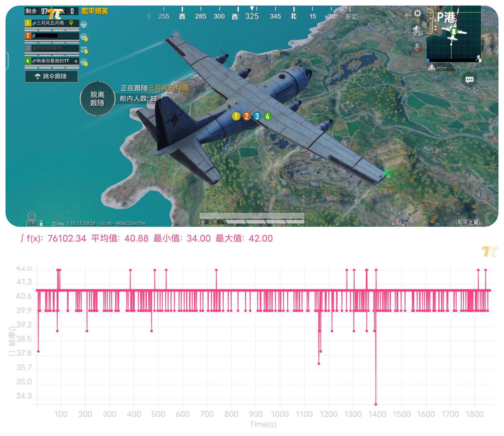Screen dimensions: 504x436
Task: Unmute the microphone icon
Action: tap(418, 47)
